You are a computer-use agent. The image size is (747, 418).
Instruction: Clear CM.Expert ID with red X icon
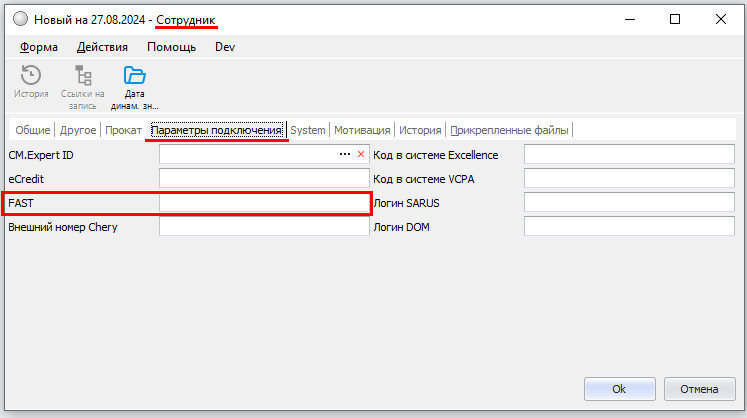(x=361, y=155)
